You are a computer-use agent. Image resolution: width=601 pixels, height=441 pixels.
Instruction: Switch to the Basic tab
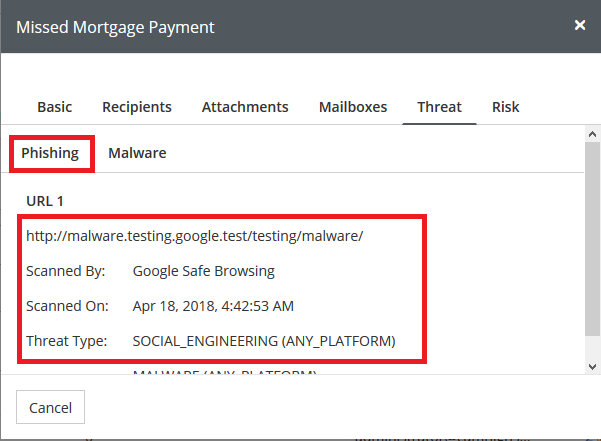coord(55,107)
